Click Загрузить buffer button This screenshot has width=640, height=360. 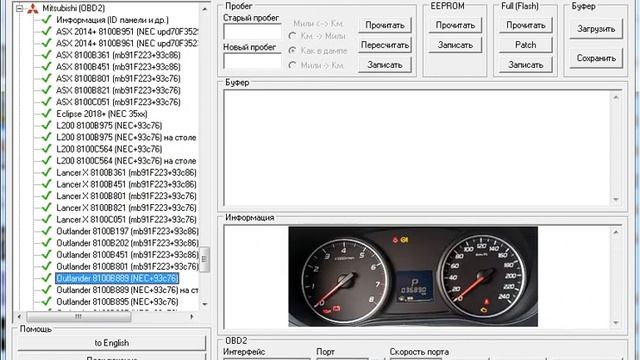596,29
